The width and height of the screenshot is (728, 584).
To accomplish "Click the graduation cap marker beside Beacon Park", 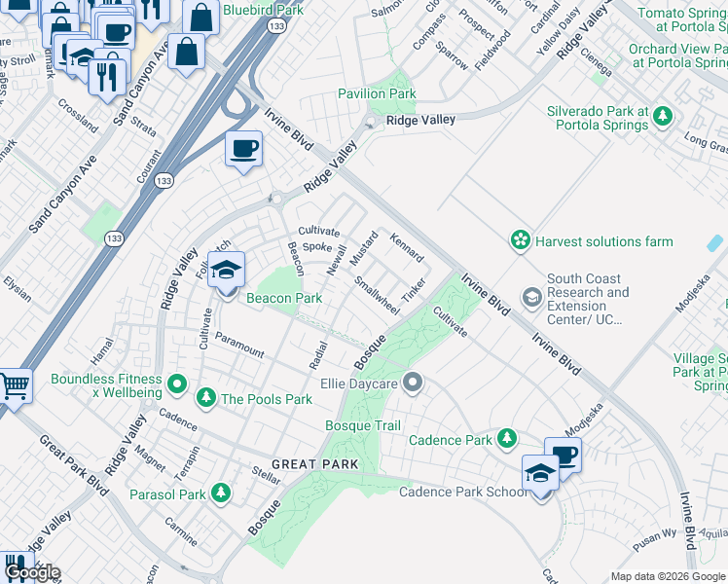I will click(x=226, y=272).
